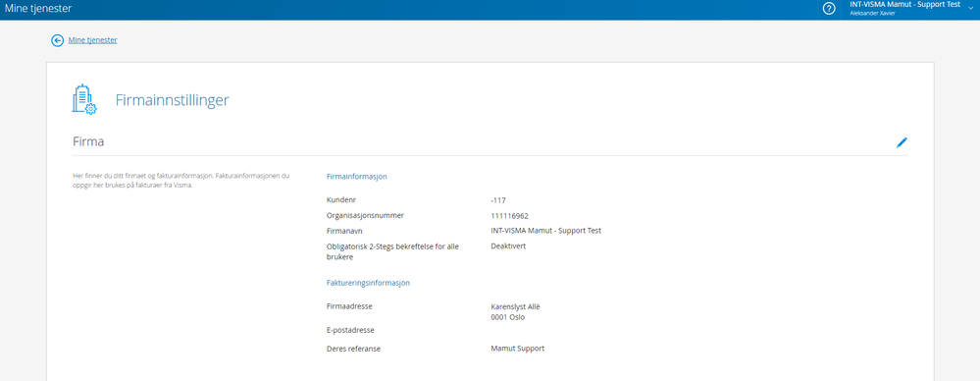The width and height of the screenshot is (980, 381).
Task: Click Firmanavn value INT-VISMA Mamut - Support Test
Action: (545, 230)
